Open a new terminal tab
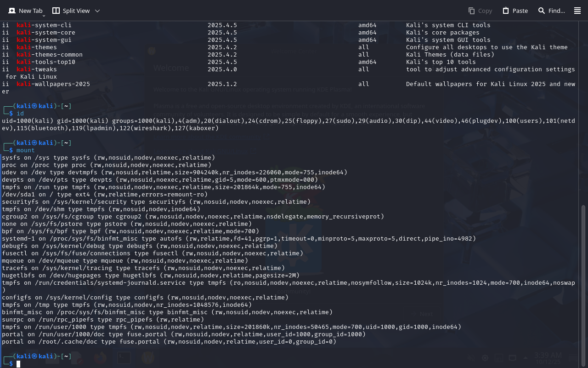588x368 pixels. 26,11
